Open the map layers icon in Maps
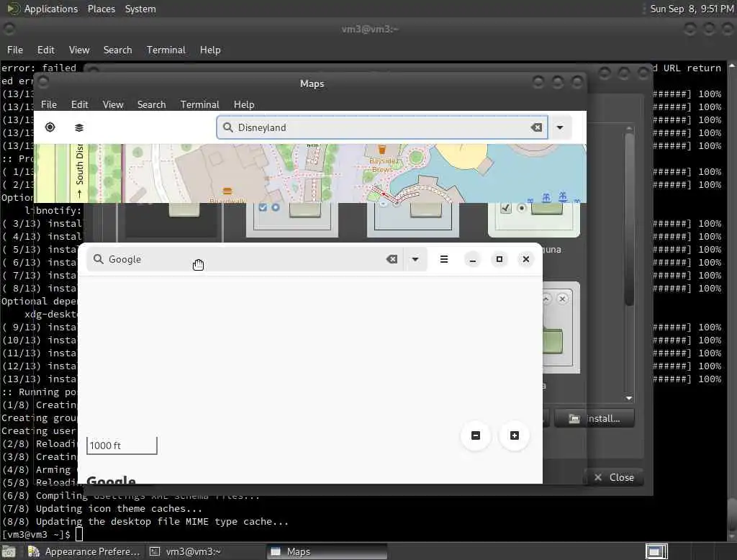Image resolution: width=737 pixels, height=560 pixels. (79, 127)
